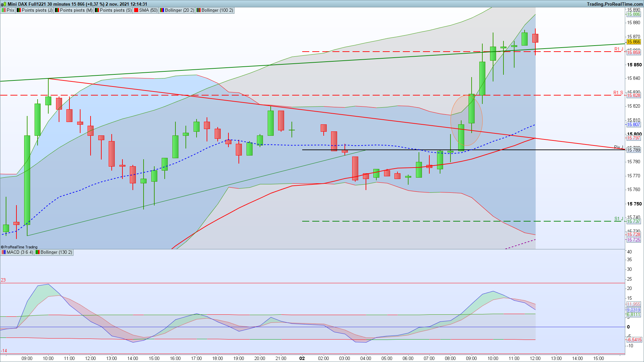Click the candlestick icon beside Mini DAX title
The height and width of the screenshot is (362, 644).
(x=3, y=4)
